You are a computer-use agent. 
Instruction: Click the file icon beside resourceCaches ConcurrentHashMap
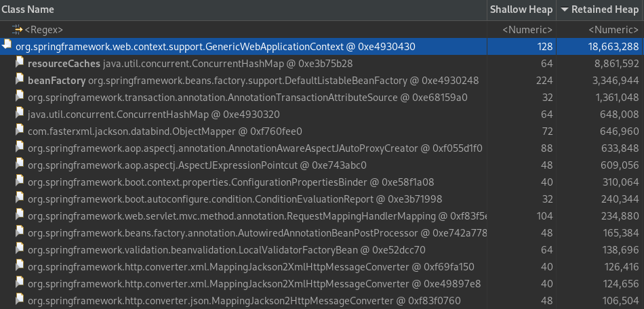tap(19, 63)
